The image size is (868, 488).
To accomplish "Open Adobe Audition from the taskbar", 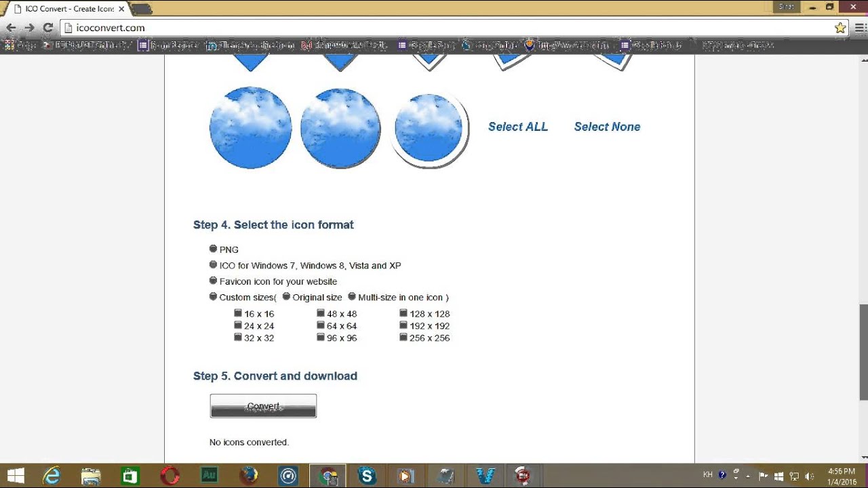I will click(x=208, y=475).
